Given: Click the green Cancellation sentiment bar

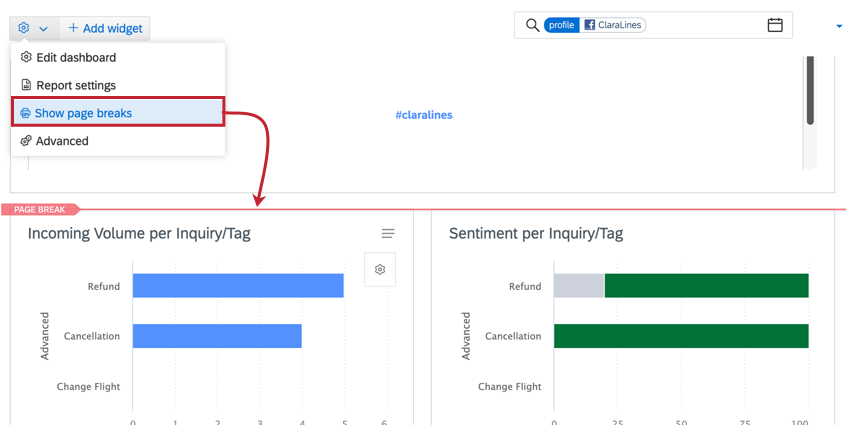Looking at the screenshot, I should (x=681, y=336).
